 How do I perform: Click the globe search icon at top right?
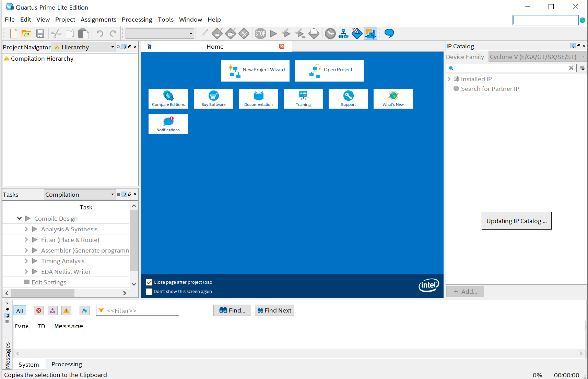point(582,20)
